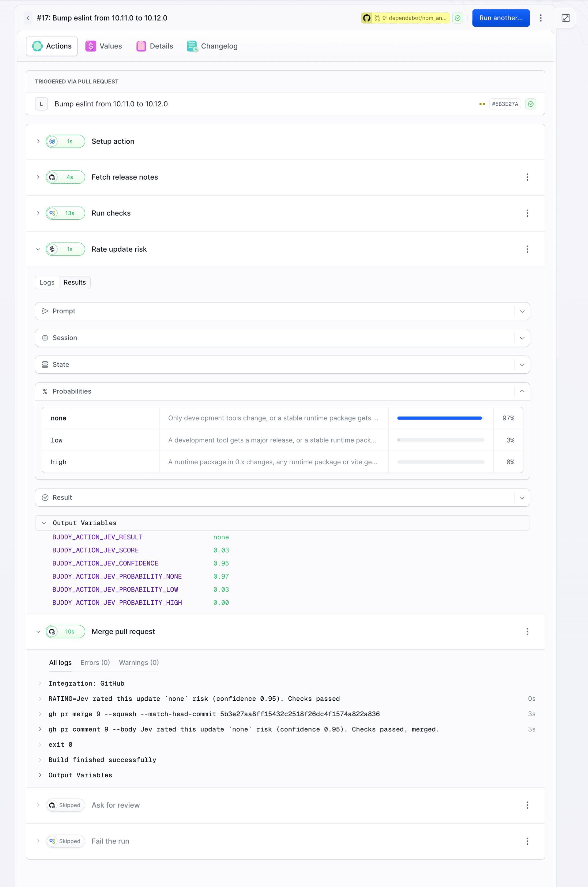This screenshot has height=887, width=588.
Task: Open the three-dot menu for Rate update risk
Action: pos(527,249)
